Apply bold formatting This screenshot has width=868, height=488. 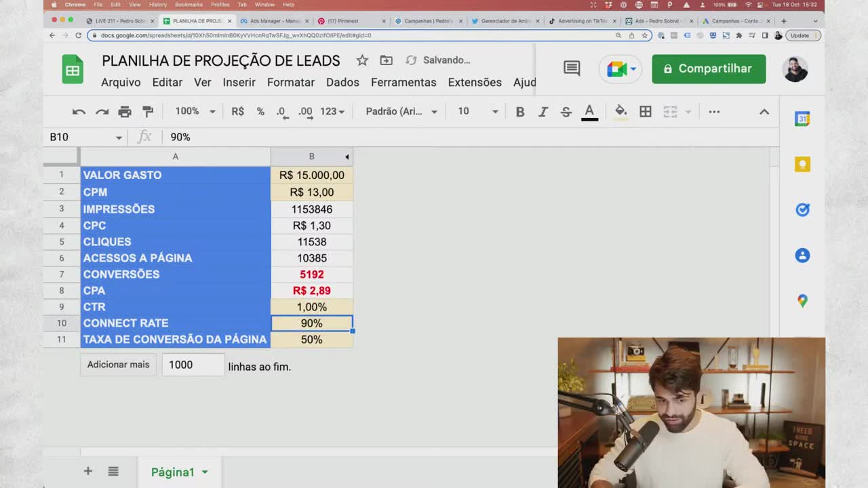click(520, 112)
